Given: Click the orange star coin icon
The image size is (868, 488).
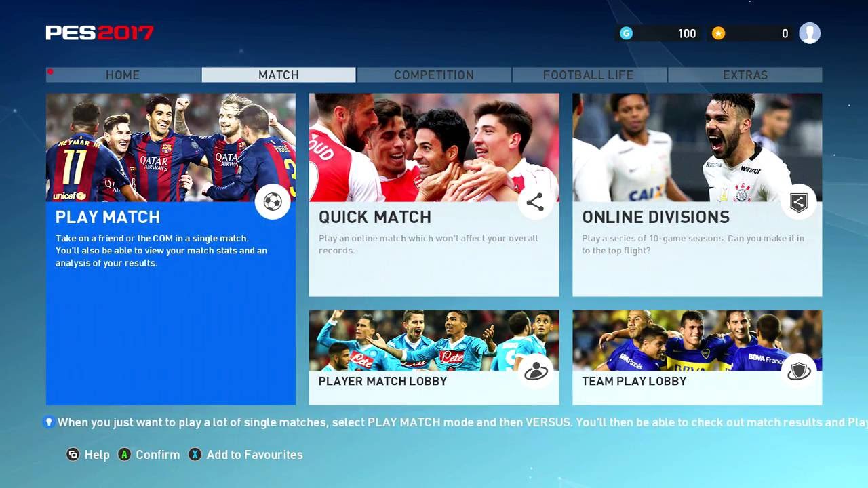Looking at the screenshot, I should tap(718, 33).
